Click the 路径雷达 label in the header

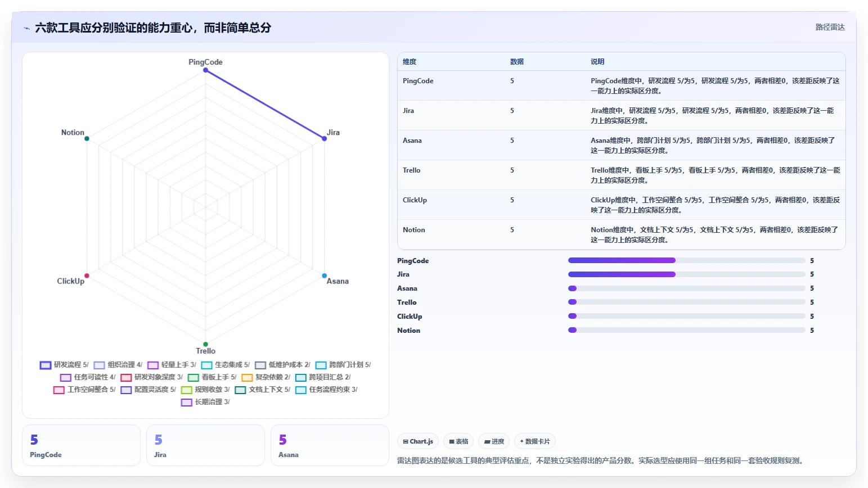tap(830, 27)
